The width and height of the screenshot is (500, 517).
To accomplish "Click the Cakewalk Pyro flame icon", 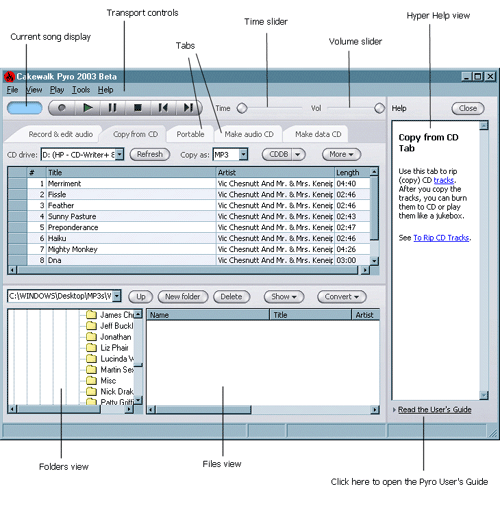I will tap(9, 77).
